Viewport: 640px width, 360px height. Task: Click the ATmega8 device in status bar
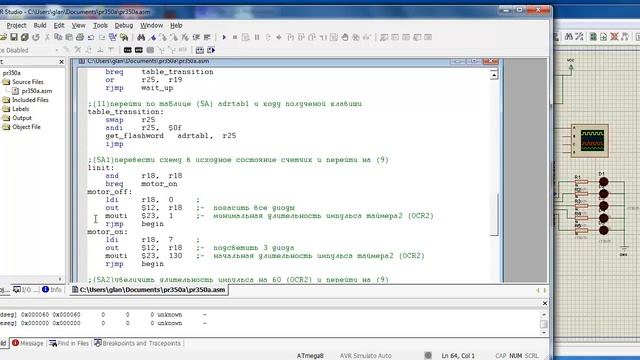click(310, 356)
